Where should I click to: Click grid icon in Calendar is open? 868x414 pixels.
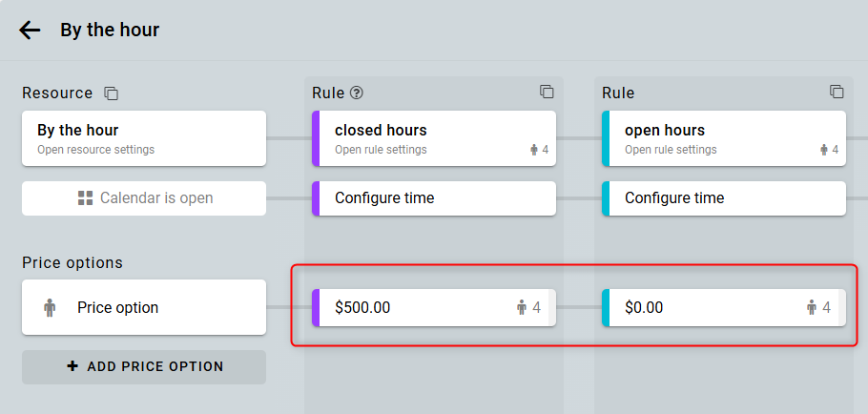(85, 198)
